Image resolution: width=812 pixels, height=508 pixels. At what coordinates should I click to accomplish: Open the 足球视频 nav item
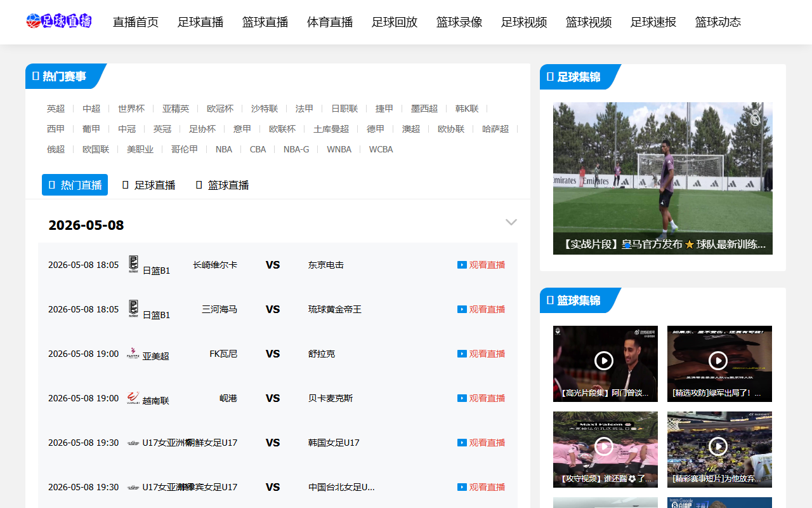pyautogui.click(x=524, y=22)
